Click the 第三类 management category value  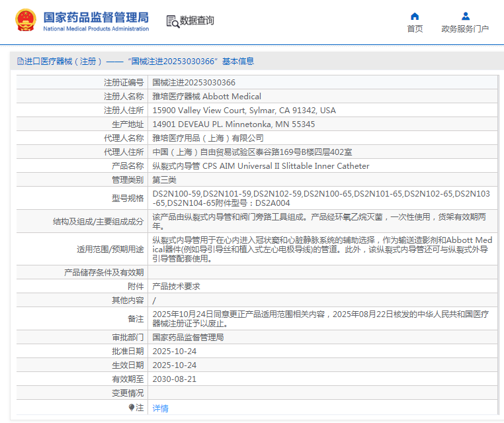(165, 180)
